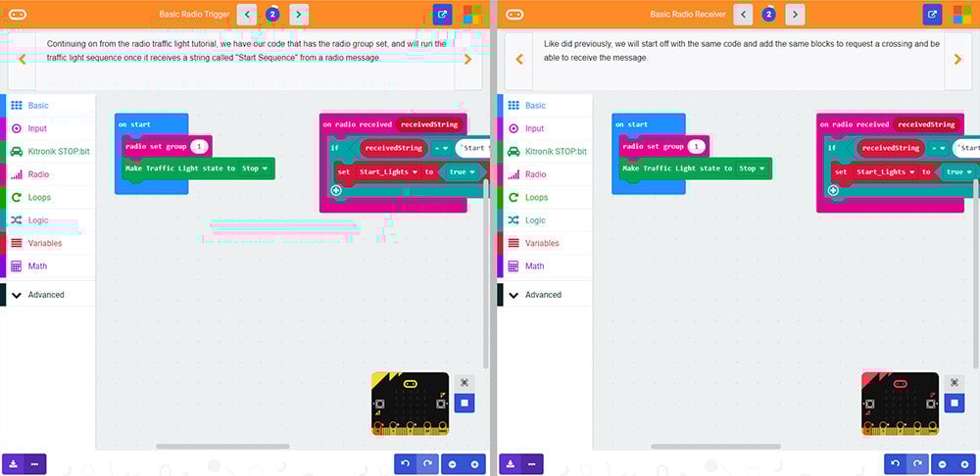Click right yellow arrow of Receiver tutorial hint
The image size is (980, 476).
[x=958, y=60]
